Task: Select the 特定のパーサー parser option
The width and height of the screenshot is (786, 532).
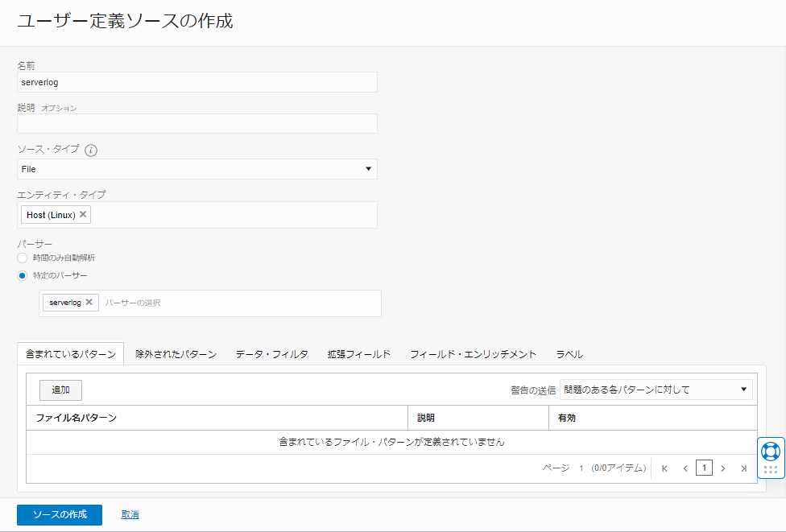Action: coord(23,274)
